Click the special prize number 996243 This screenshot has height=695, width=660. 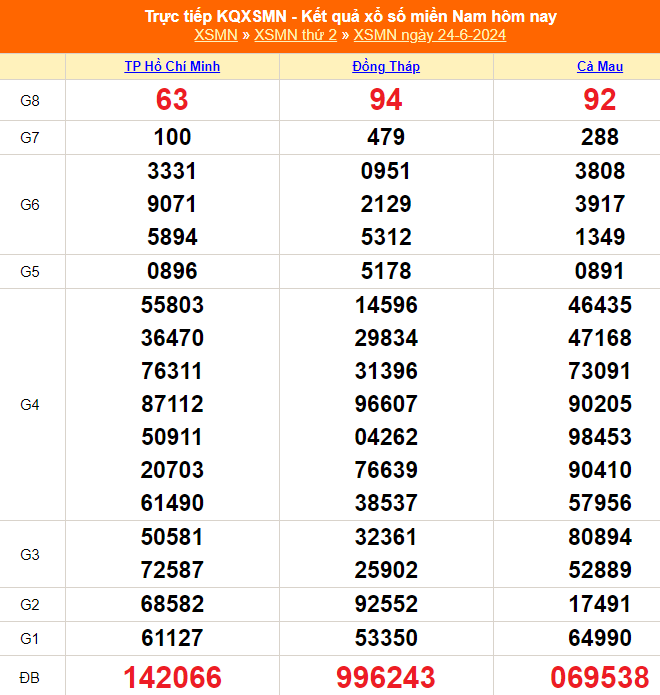(386, 677)
